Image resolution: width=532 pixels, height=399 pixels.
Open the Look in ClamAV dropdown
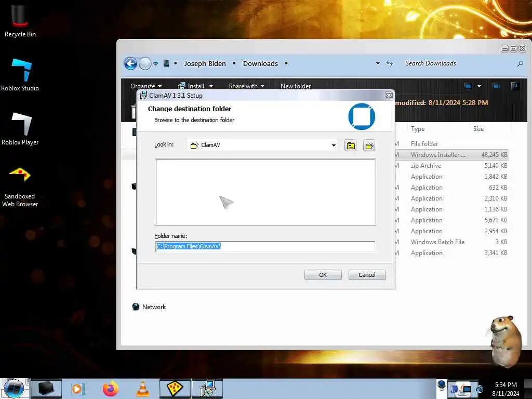[x=334, y=145]
